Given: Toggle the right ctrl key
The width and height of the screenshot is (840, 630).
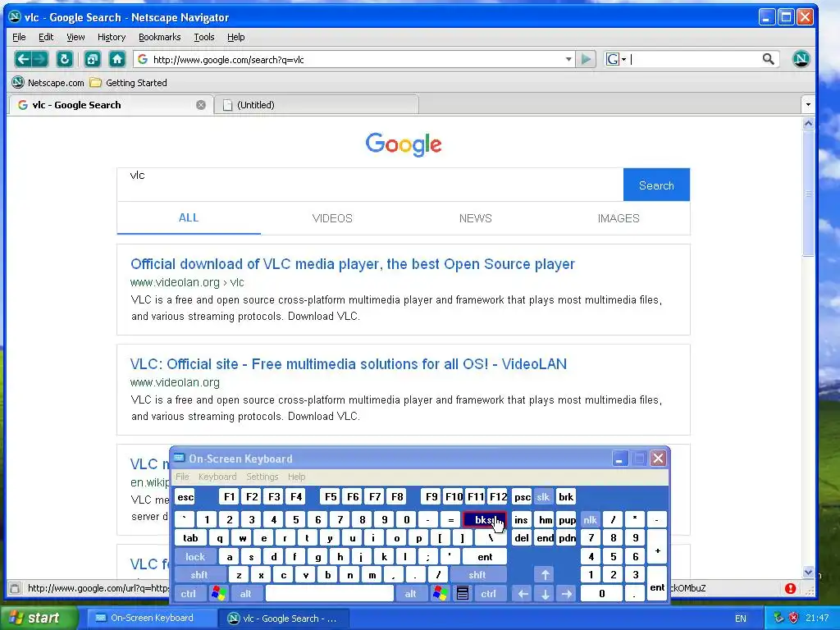Looking at the screenshot, I should pos(489,594).
